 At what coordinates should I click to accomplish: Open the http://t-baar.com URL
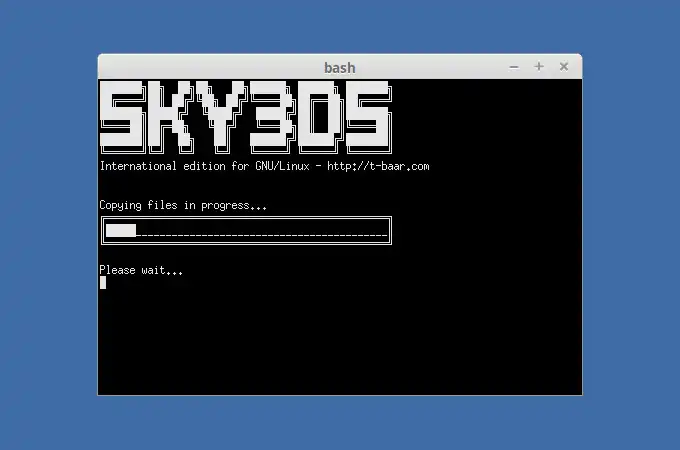[378, 166]
